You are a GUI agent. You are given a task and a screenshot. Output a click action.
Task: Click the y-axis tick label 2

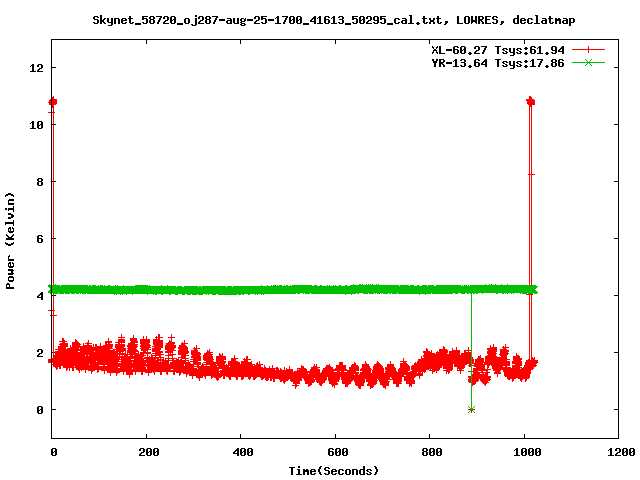[40, 353]
